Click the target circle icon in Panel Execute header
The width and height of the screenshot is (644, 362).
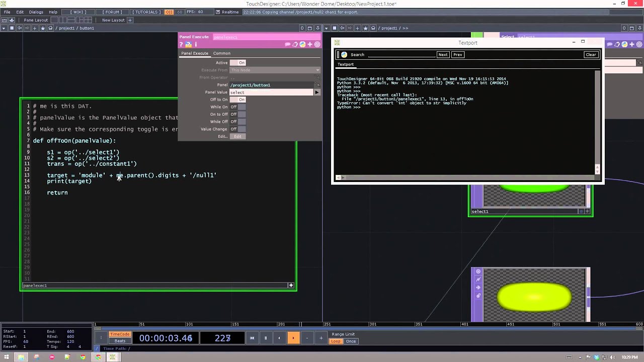click(x=317, y=45)
